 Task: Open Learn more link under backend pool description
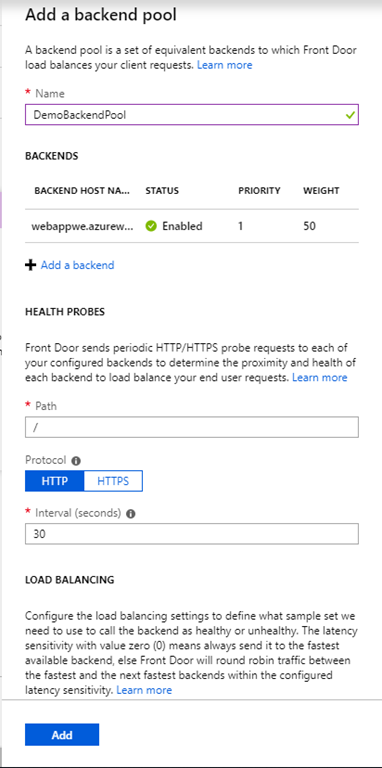click(x=225, y=65)
